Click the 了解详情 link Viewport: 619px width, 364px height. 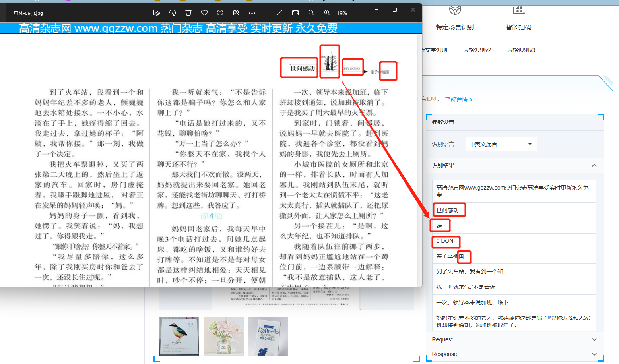pyautogui.click(x=458, y=100)
